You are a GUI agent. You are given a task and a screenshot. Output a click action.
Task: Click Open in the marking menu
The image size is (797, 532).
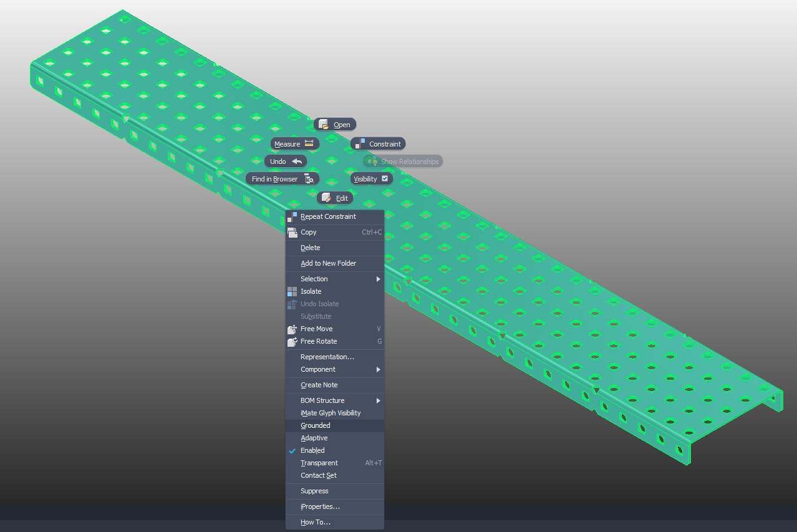coord(335,124)
